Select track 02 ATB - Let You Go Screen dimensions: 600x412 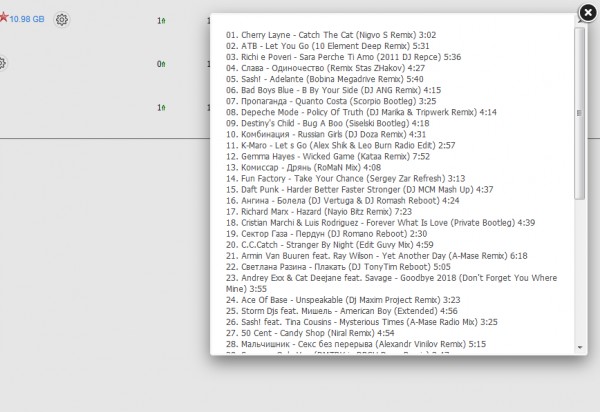328,46
